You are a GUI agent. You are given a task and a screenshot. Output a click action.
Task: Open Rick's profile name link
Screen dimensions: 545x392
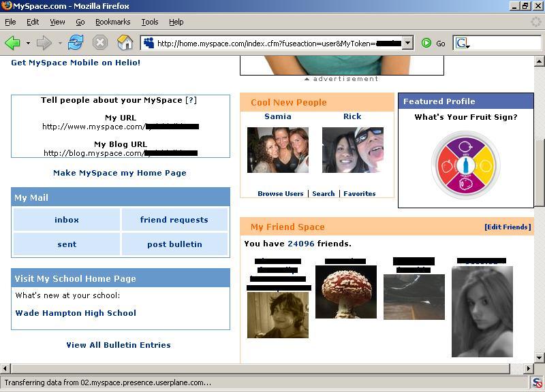(x=352, y=116)
